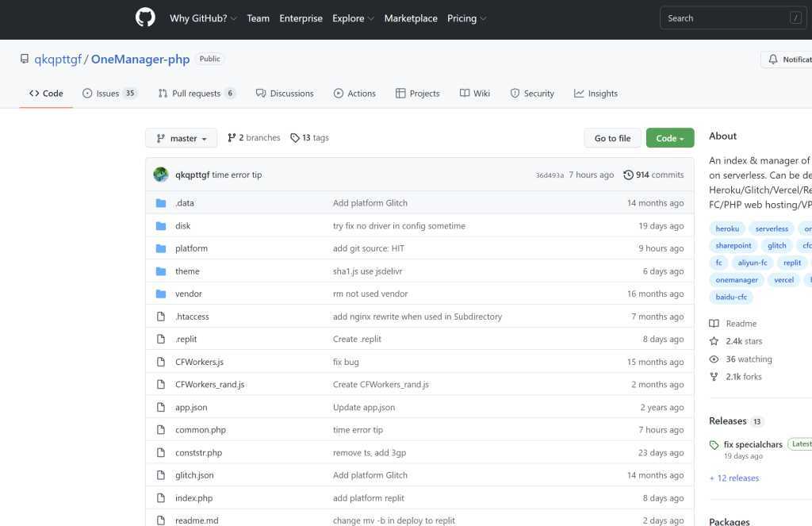812x526 pixels.
Task: Click the fork icon beside 2.1k forks
Action: click(x=714, y=377)
